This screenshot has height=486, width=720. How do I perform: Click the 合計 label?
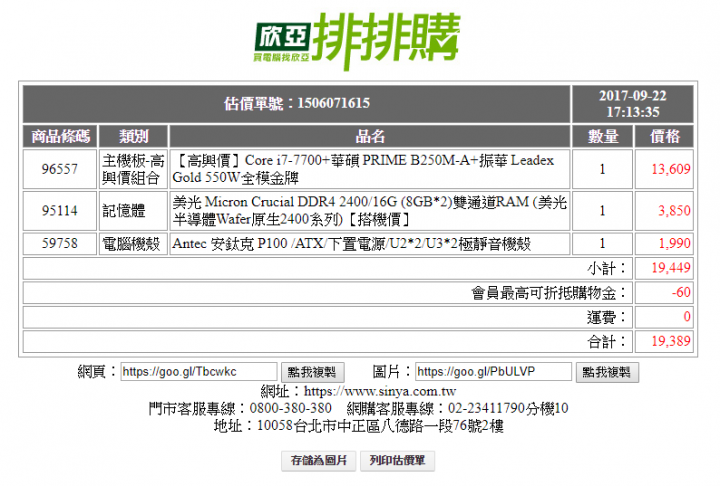click(x=606, y=341)
